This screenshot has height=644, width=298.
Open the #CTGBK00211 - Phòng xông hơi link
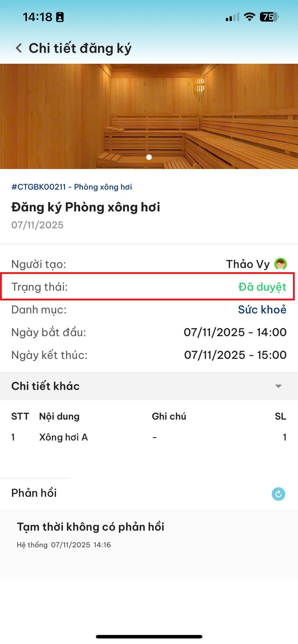pyautogui.click(x=72, y=187)
